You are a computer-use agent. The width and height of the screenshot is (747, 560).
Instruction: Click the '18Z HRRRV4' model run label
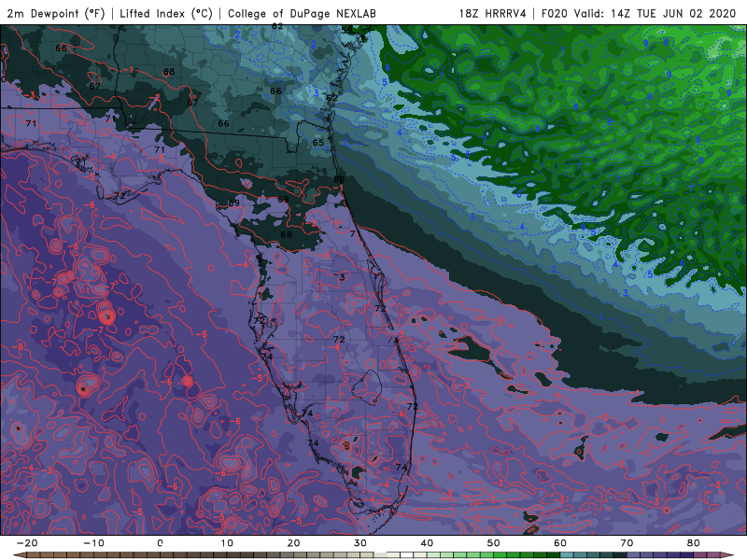click(x=493, y=14)
